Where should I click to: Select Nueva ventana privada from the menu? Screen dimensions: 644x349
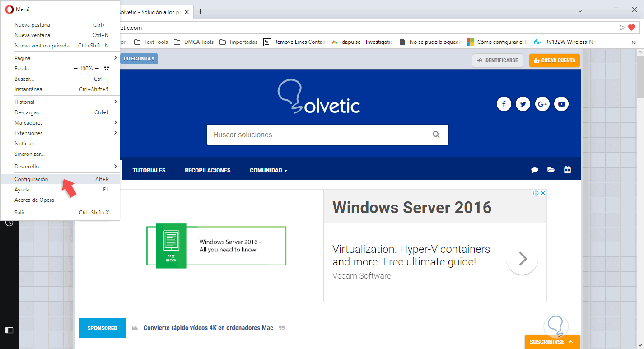[x=60, y=46]
